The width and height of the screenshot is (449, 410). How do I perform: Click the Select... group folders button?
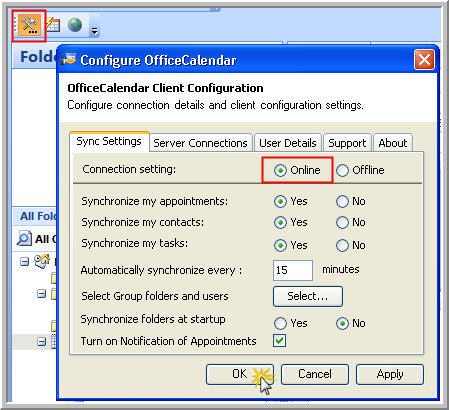click(308, 296)
